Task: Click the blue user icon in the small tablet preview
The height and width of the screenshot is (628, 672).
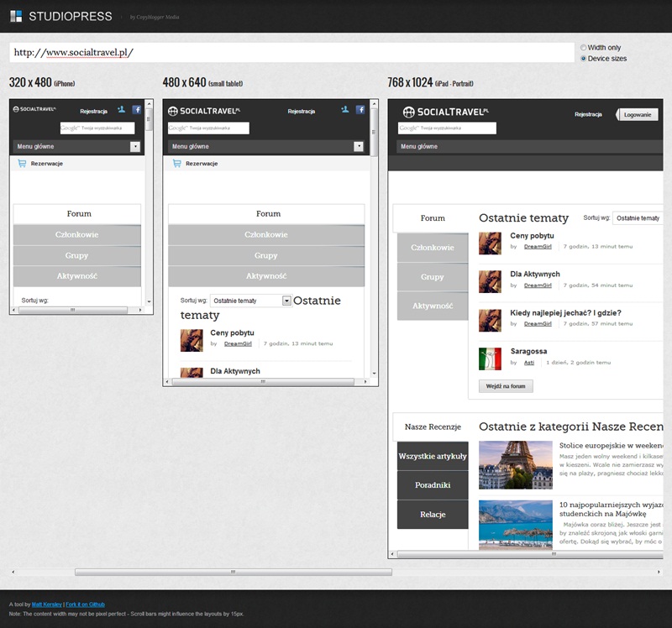Action: 345,110
